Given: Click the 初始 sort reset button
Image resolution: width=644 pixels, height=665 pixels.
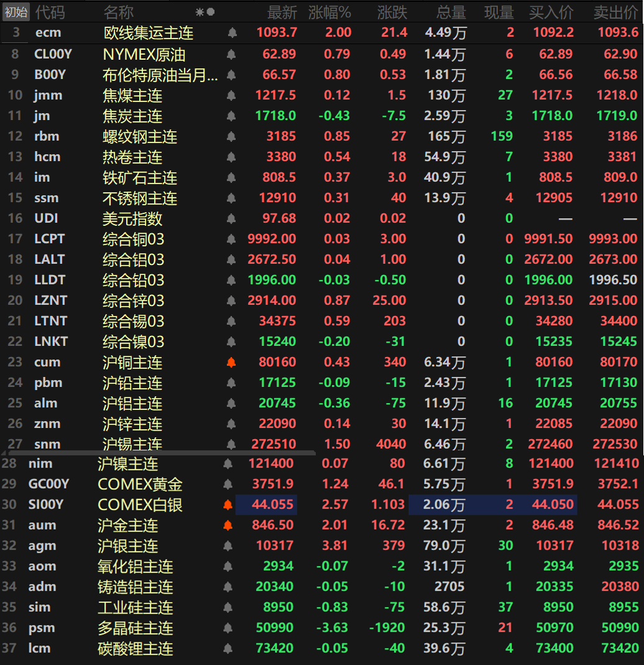Looking at the screenshot, I should click(16, 12).
